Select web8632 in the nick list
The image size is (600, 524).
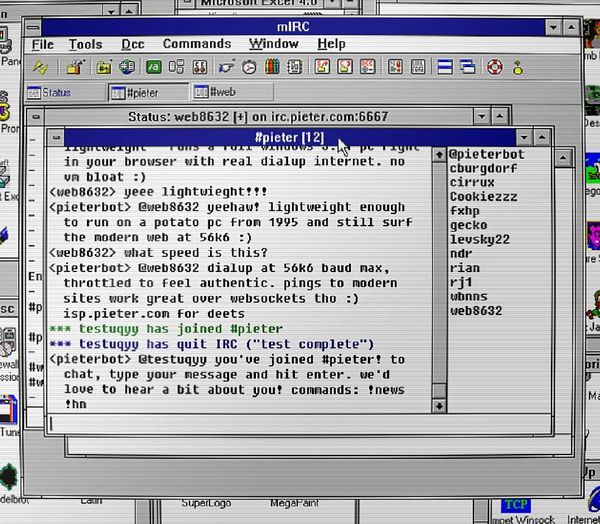[476, 310]
